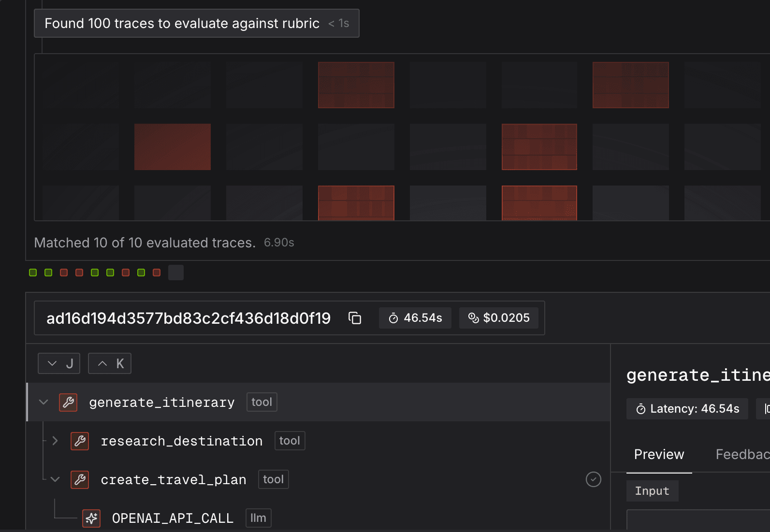Expand the research_destination tree node
Image resolution: width=770 pixels, height=532 pixels.
click(x=55, y=441)
